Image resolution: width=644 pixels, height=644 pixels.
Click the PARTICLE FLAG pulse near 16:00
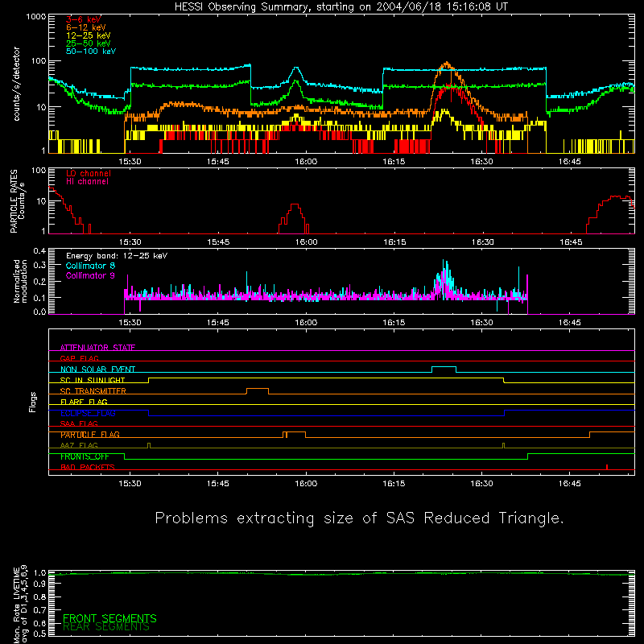(x=294, y=435)
